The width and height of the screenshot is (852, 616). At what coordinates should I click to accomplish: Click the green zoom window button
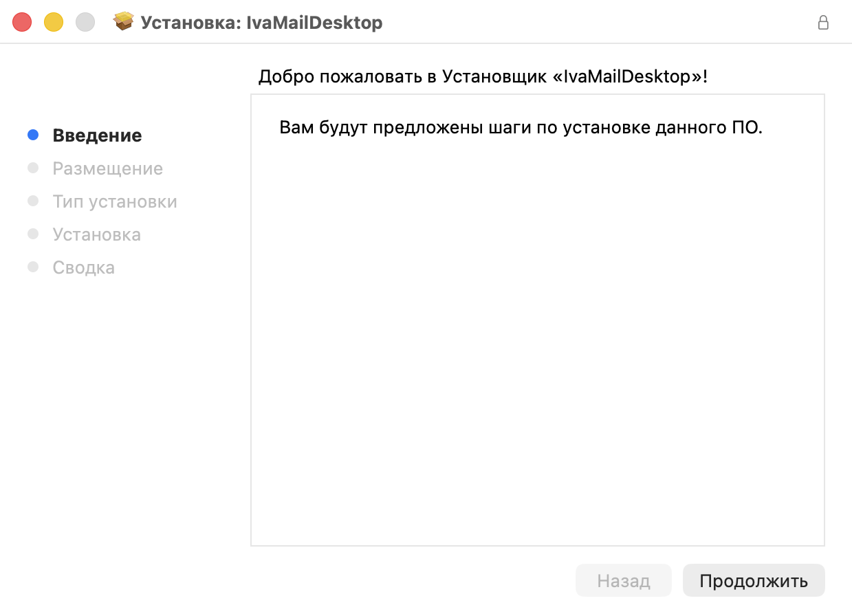(x=84, y=21)
